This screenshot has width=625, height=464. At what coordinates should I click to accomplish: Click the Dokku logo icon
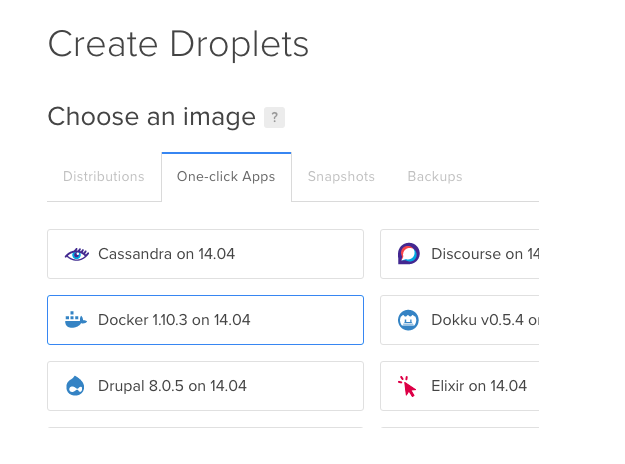click(408, 320)
